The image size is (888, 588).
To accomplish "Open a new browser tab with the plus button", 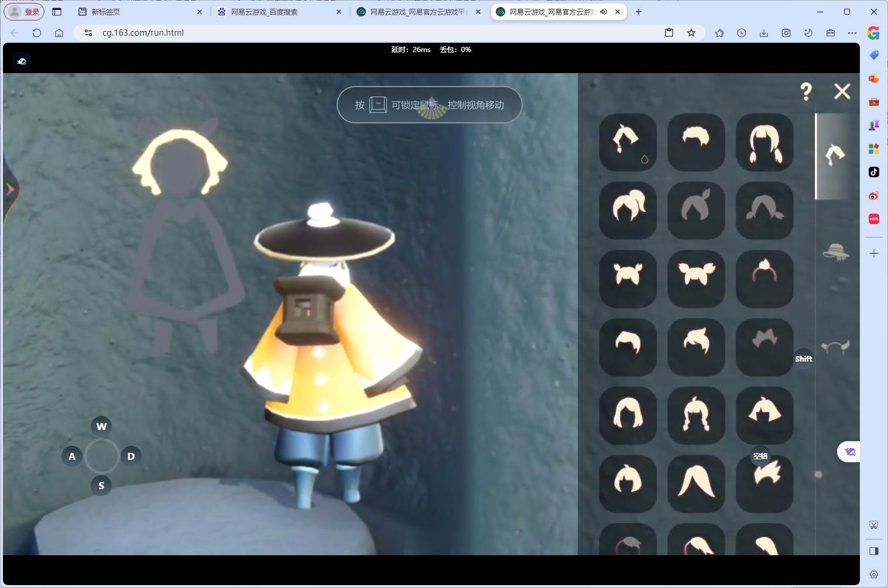I will 639,12.
